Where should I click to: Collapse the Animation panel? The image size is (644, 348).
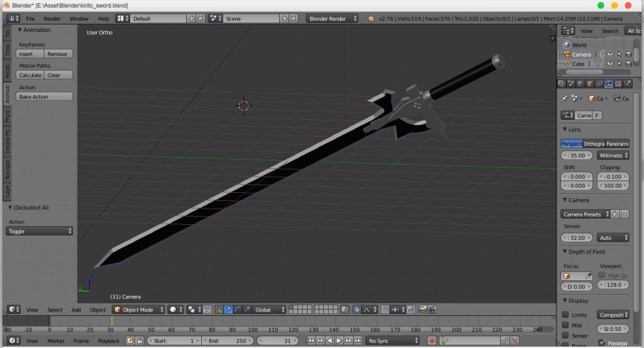tap(19, 30)
